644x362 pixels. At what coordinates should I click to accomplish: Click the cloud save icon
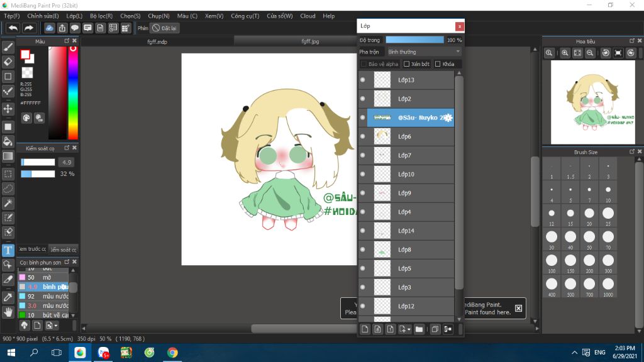point(49,28)
